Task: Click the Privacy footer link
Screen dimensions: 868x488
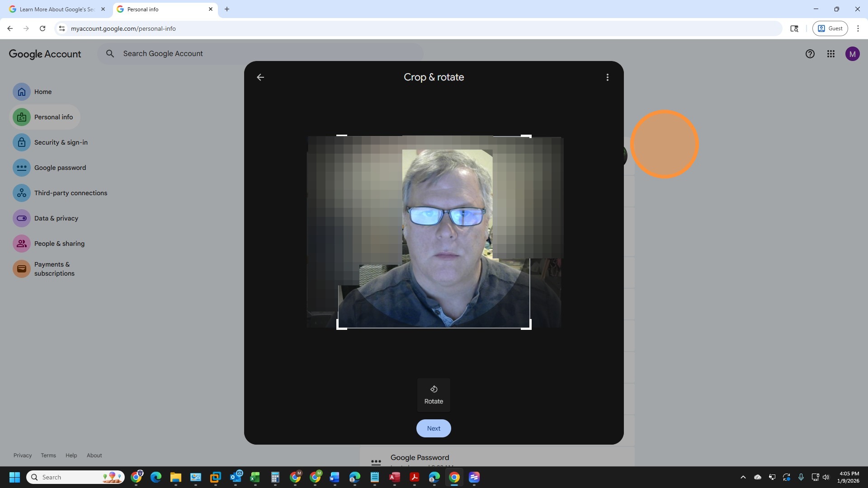Action: [23, 455]
